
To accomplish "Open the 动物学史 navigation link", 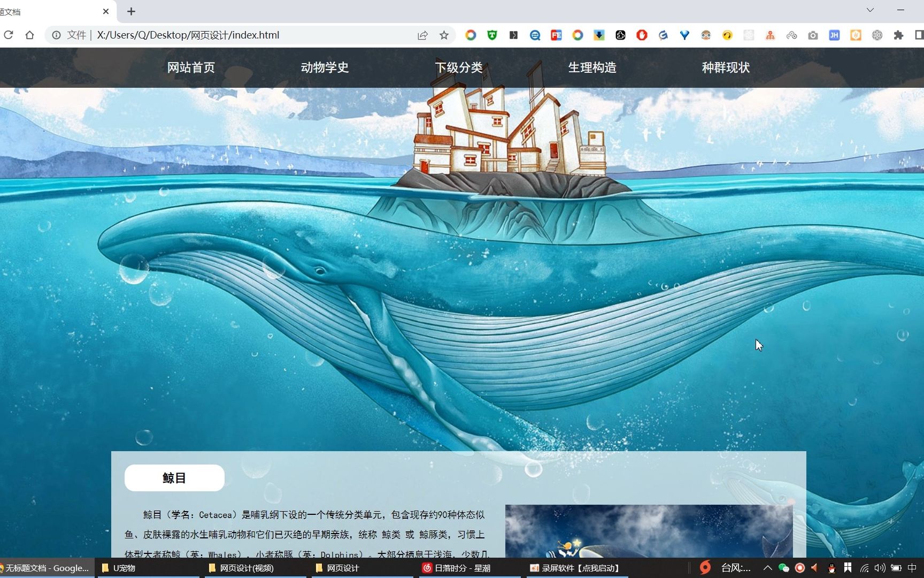I will tap(325, 67).
